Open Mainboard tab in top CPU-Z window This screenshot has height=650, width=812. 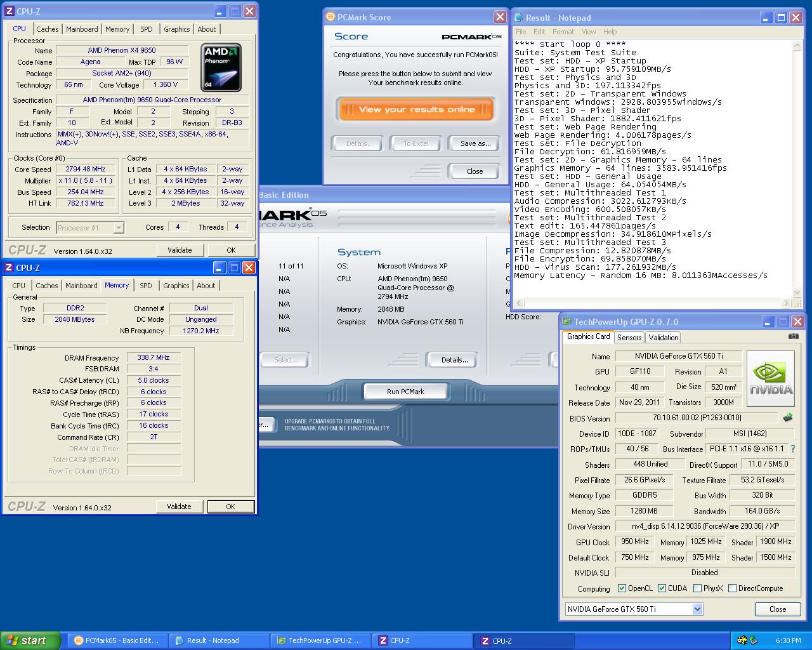82,29
